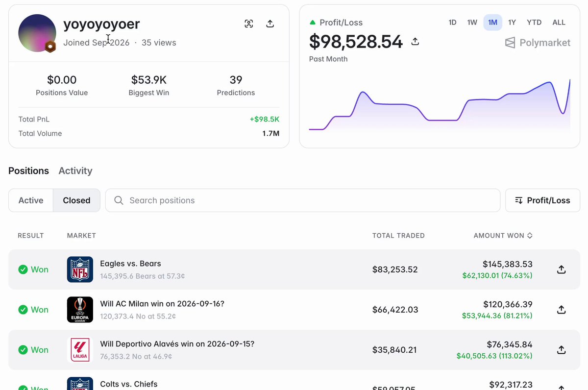The width and height of the screenshot is (588, 390).
Task: Select the 1D time range
Action: pyautogui.click(x=452, y=23)
